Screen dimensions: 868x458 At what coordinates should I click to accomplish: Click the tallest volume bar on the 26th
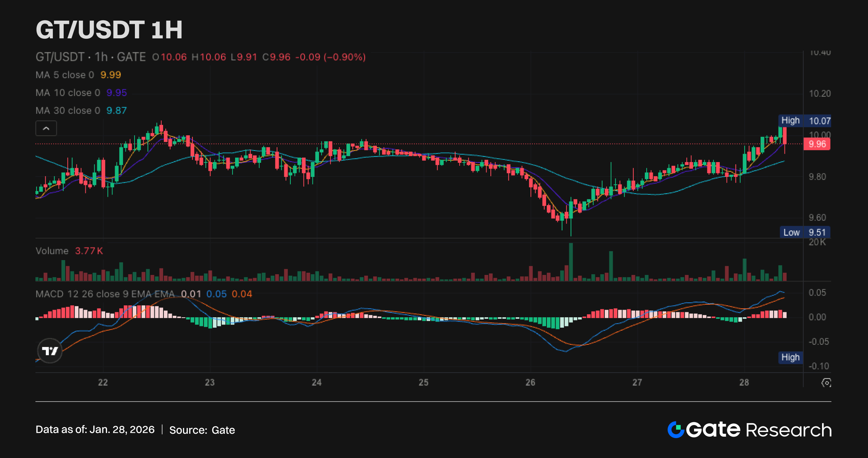tap(571, 262)
